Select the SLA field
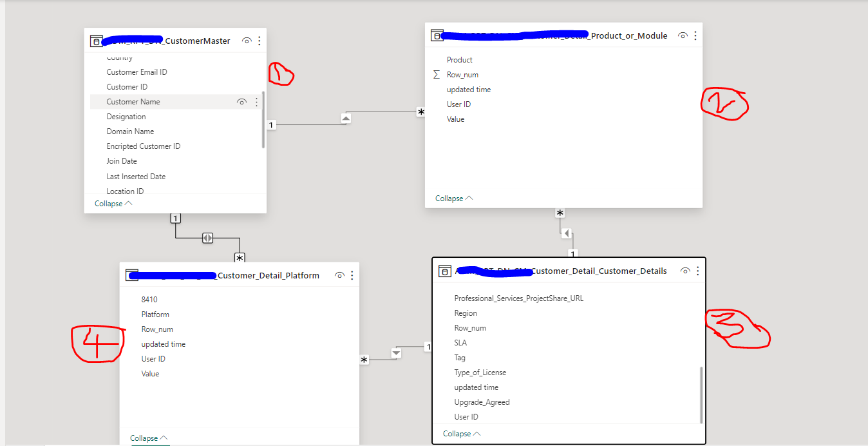The height and width of the screenshot is (446, 868). [x=460, y=343]
